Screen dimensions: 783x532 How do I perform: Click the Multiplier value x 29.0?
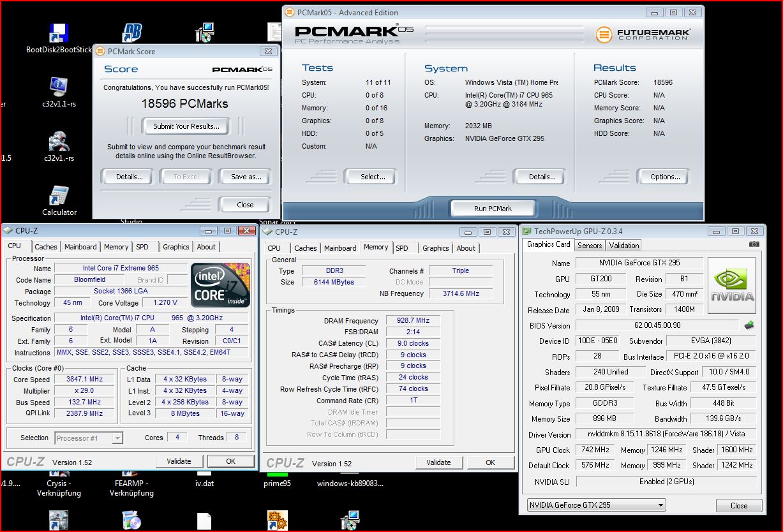coord(85,390)
